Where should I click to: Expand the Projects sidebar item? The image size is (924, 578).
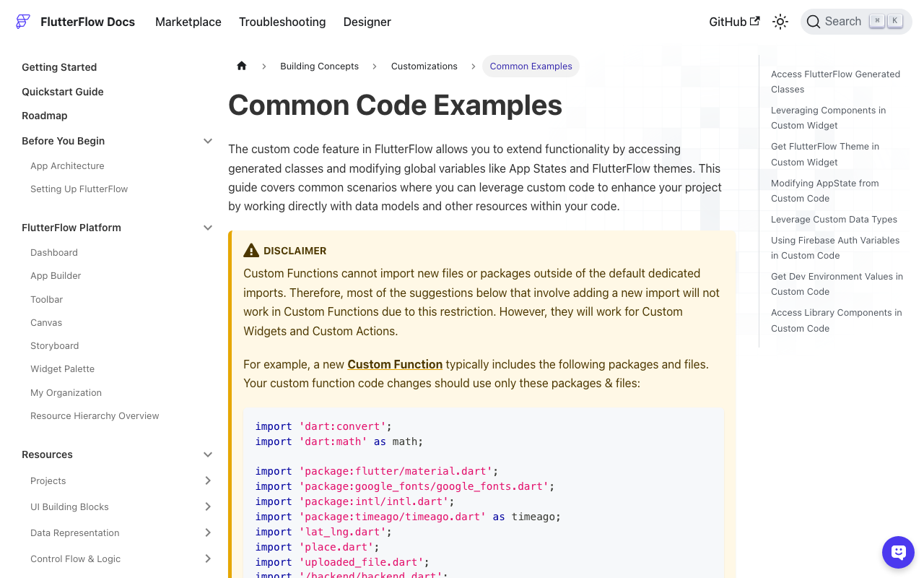(208, 480)
